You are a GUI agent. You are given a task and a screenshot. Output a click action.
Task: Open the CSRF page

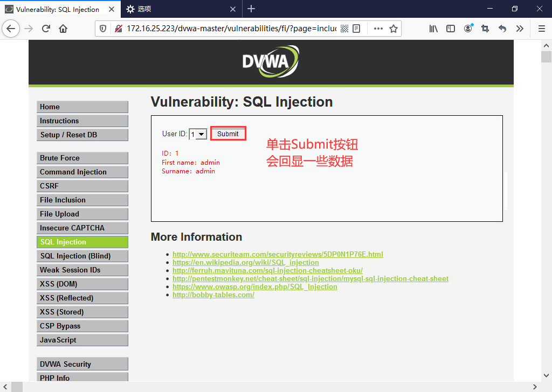(82, 186)
